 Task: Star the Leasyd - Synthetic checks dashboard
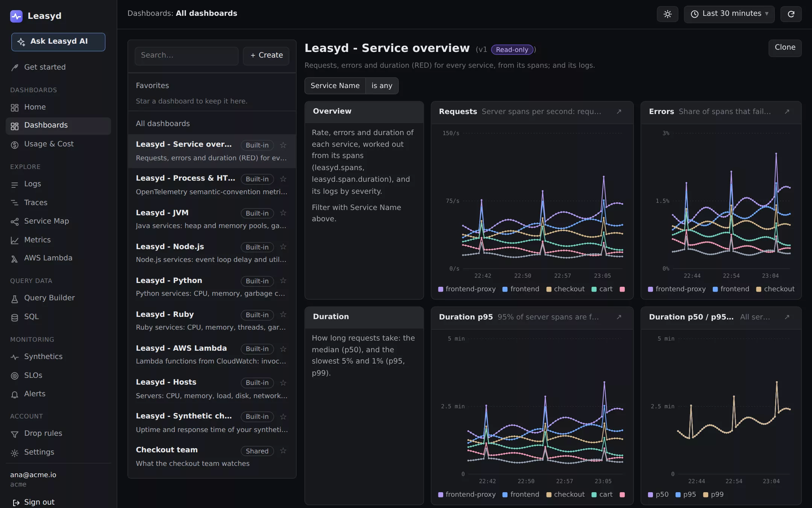283,417
